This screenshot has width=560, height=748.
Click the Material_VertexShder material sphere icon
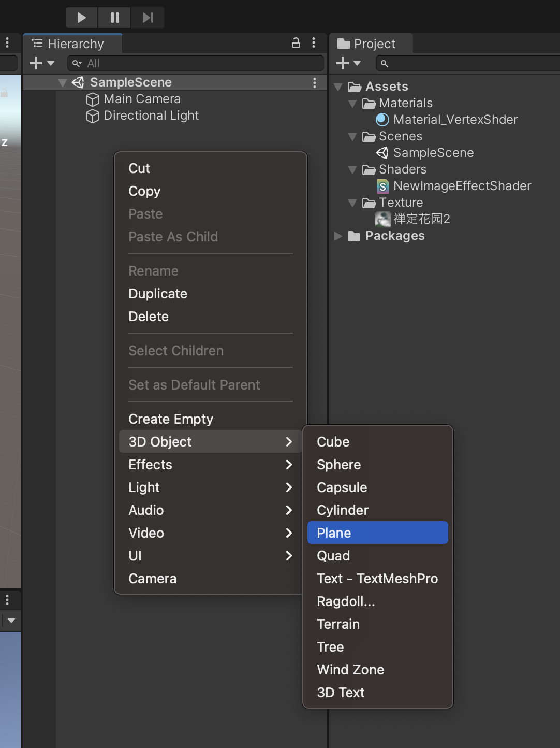click(x=382, y=119)
